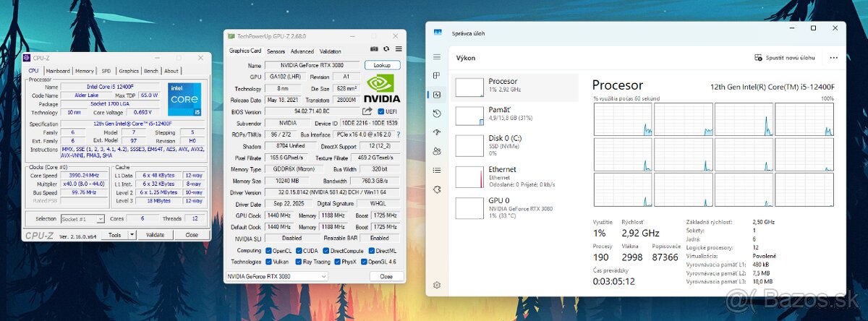Open Tools dropdown arrow in CPU-Z
This screenshot has height=321, width=868.
132,235
